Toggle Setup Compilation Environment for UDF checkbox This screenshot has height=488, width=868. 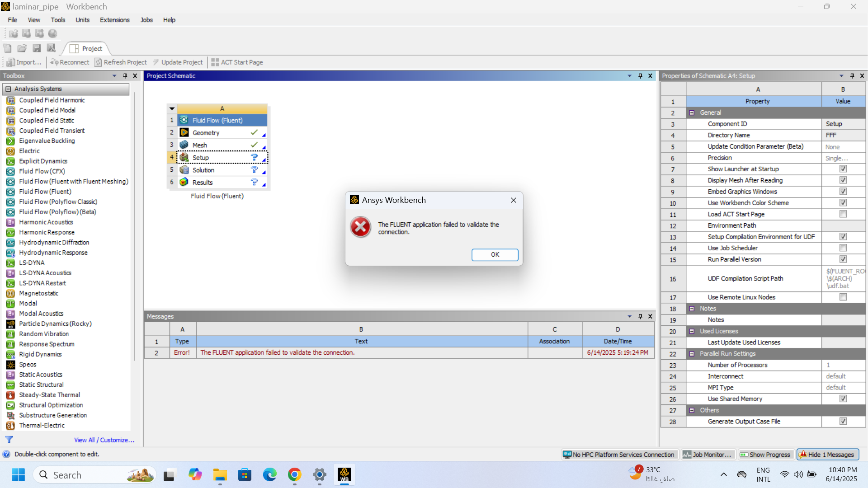click(x=843, y=237)
